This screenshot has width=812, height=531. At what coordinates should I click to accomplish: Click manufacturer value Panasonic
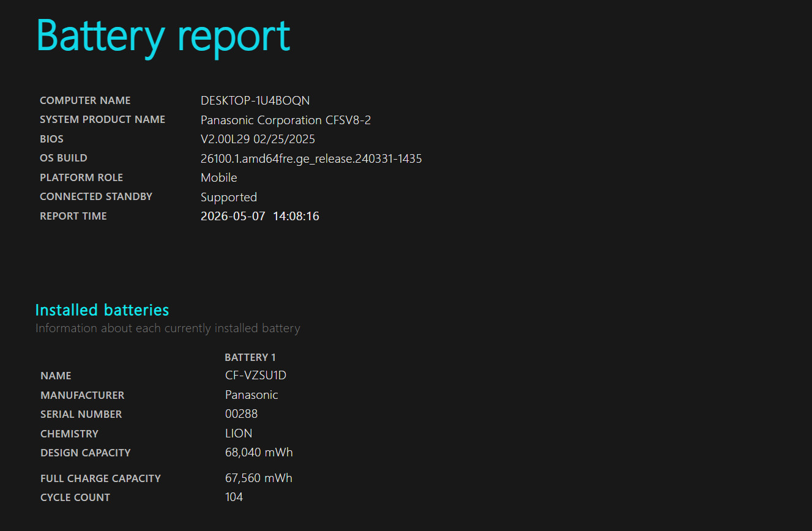click(251, 395)
